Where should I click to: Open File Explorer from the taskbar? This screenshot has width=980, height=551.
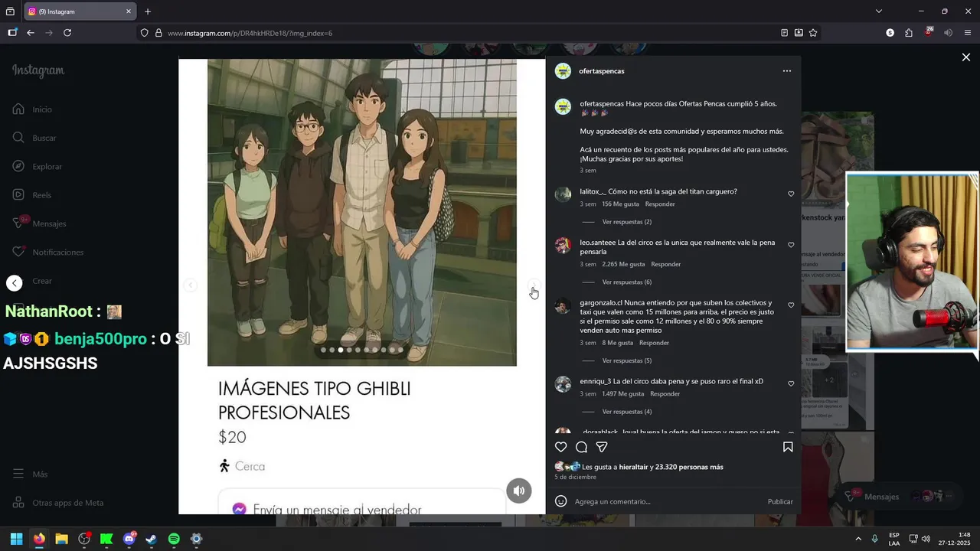61,539
